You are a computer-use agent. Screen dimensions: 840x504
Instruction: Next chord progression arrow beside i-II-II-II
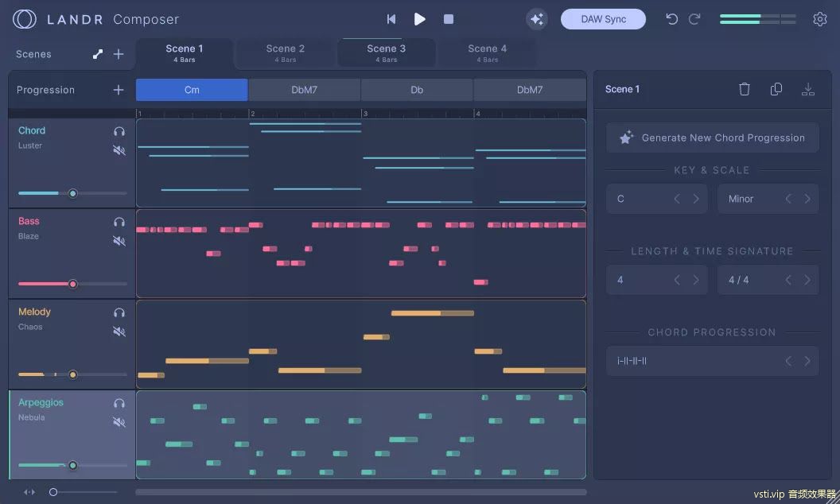coord(807,361)
